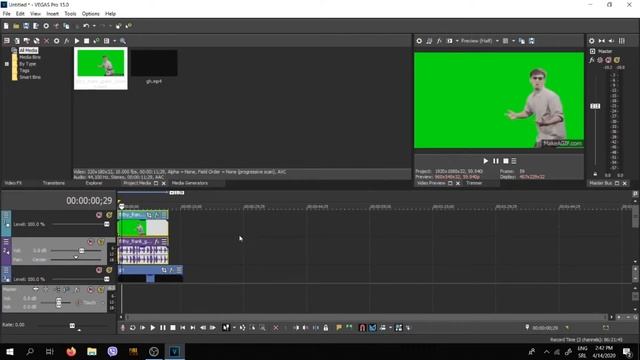Toggle loop playback in the transport bar

[133, 328]
